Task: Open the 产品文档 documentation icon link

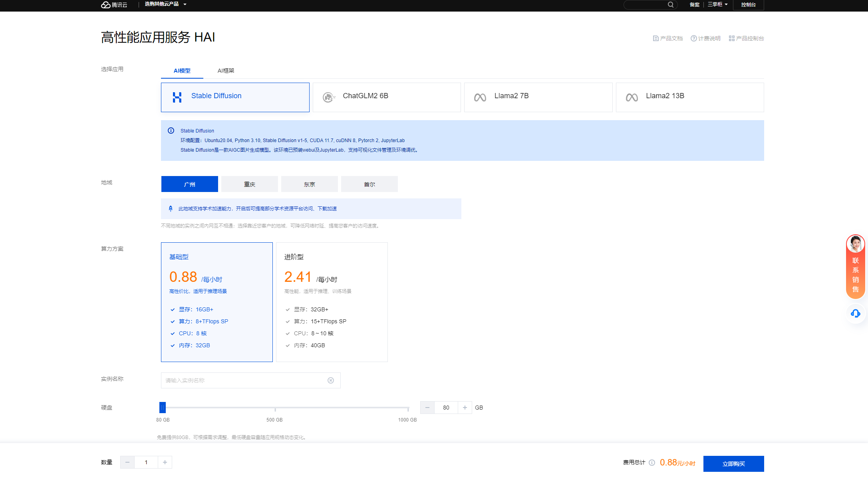Action: 656,38
